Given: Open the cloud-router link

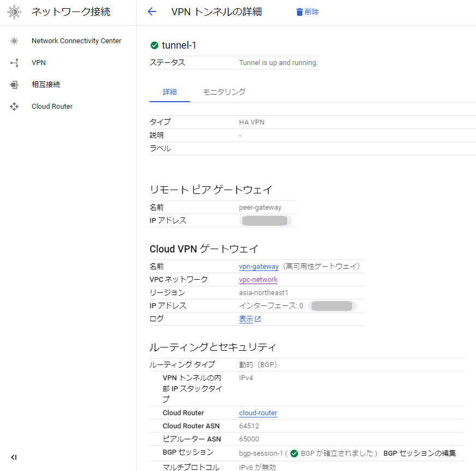Looking at the screenshot, I should 258,413.
